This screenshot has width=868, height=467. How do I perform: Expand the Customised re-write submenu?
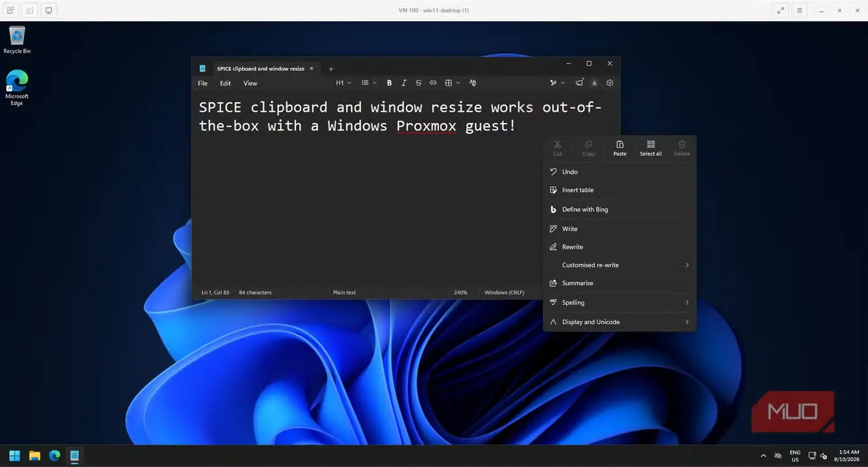620,265
